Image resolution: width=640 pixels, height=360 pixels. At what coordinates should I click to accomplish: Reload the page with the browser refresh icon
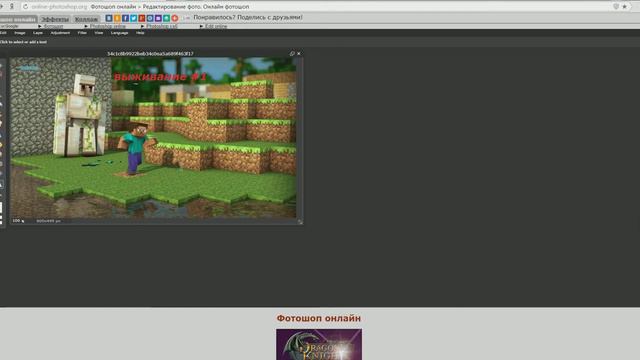(x=25, y=7)
